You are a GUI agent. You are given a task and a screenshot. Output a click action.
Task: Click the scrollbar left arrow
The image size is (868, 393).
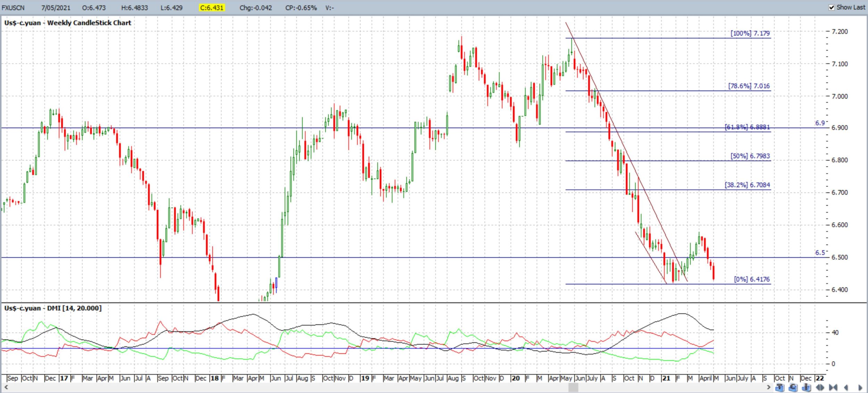[6, 387]
